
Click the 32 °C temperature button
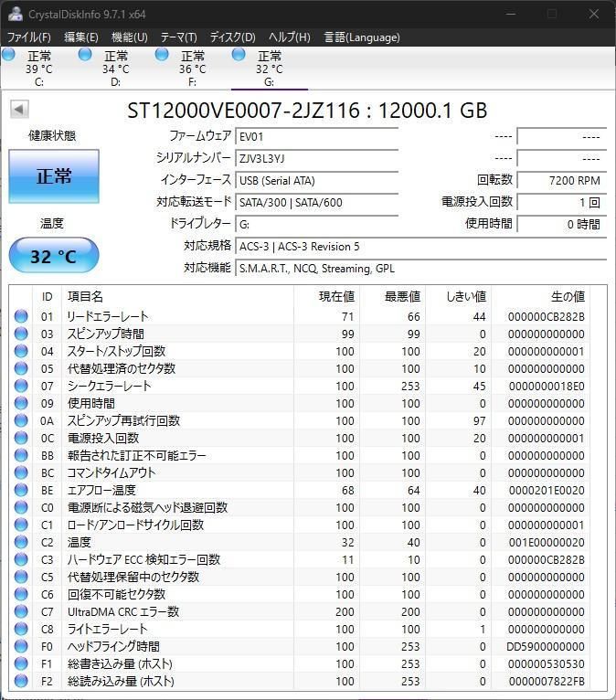(x=53, y=256)
